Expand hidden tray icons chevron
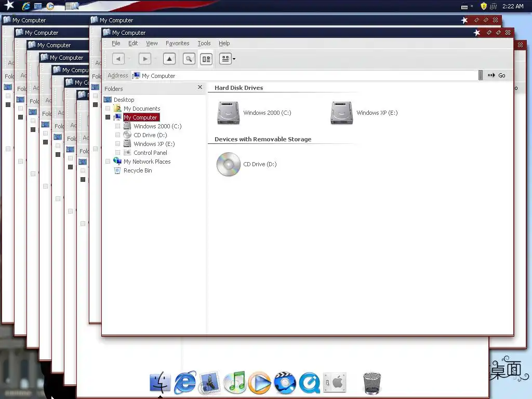 472,6
